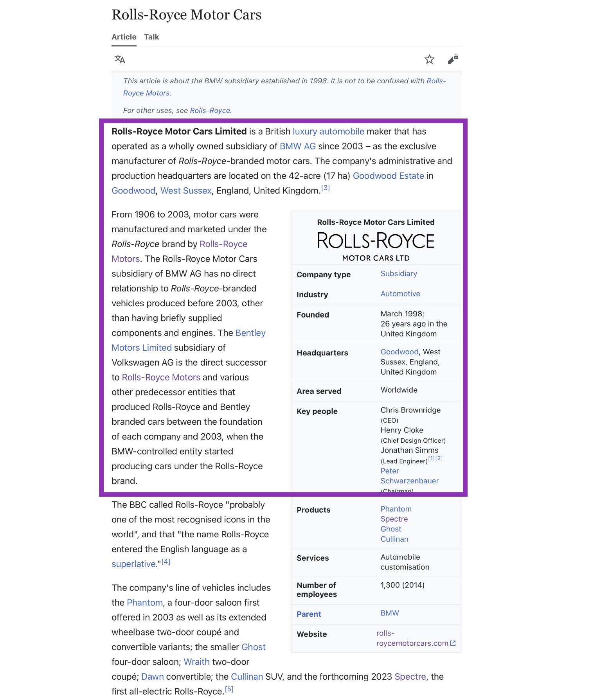
Task: Click the locked edit pencil icon
Action: click(x=453, y=59)
